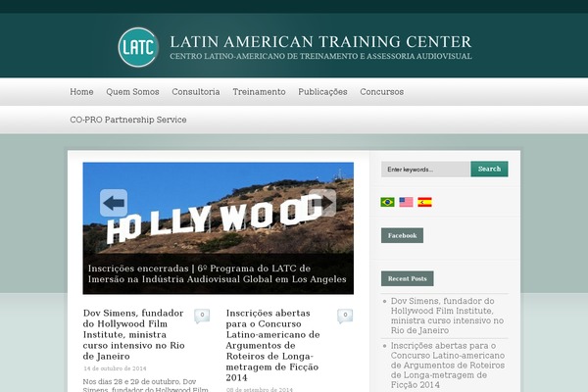Switch language via Brazilian flag

point(387,202)
